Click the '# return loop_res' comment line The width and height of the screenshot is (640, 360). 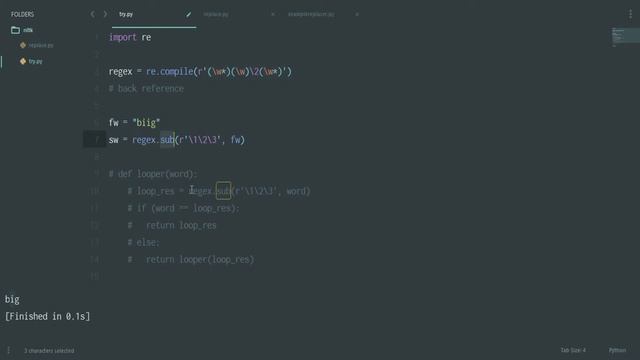pos(172,225)
